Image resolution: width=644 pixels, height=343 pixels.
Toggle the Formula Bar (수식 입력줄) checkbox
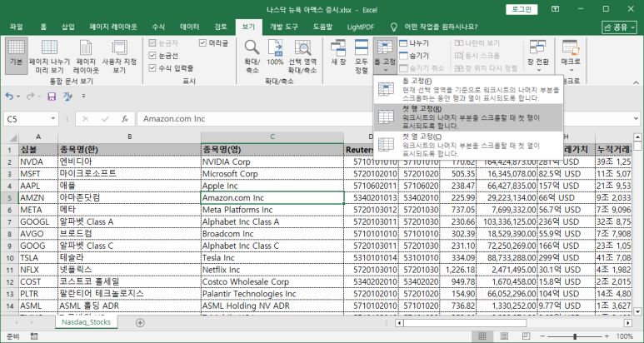tap(171, 68)
